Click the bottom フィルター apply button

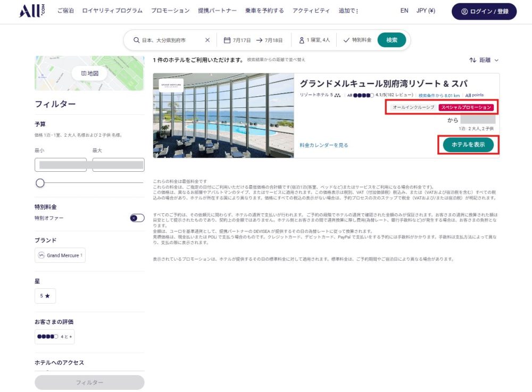pos(89,382)
